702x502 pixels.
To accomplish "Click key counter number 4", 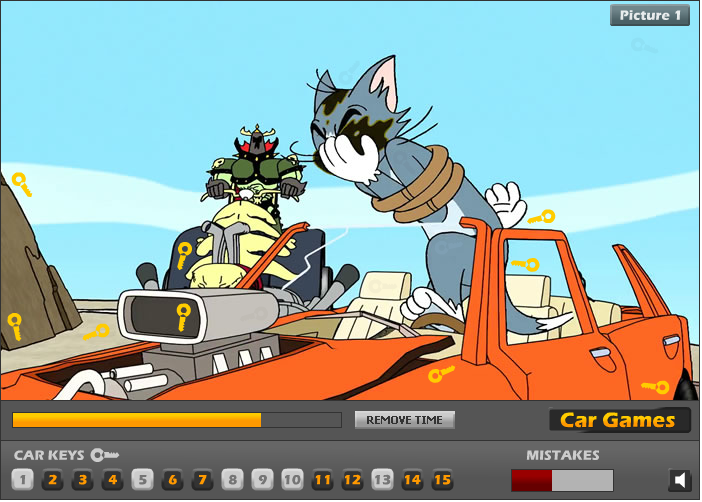I will (x=112, y=480).
